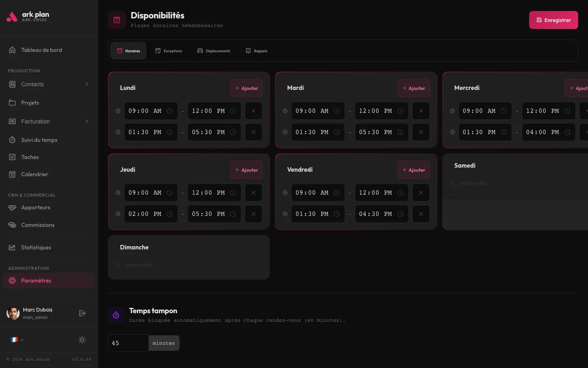Click the Enregistrer button
Image resolution: width=588 pixels, height=368 pixels.
553,20
